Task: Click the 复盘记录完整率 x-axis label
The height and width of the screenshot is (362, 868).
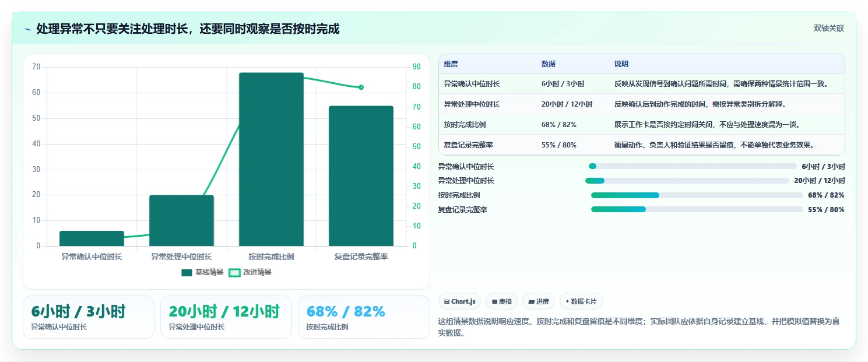Action: tap(361, 256)
